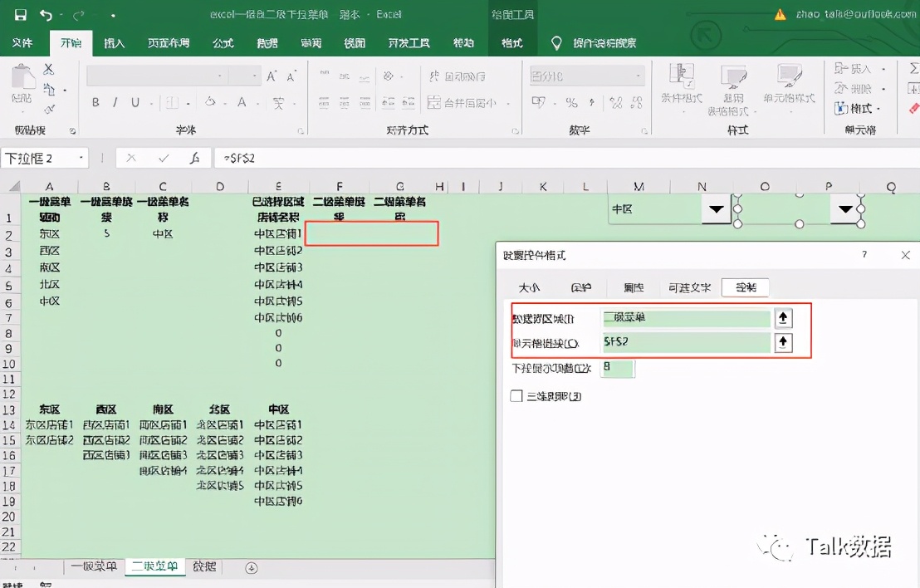920x588 pixels.
Task: Click the Format cells button in ribbon
Action: (x=858, y=109)
